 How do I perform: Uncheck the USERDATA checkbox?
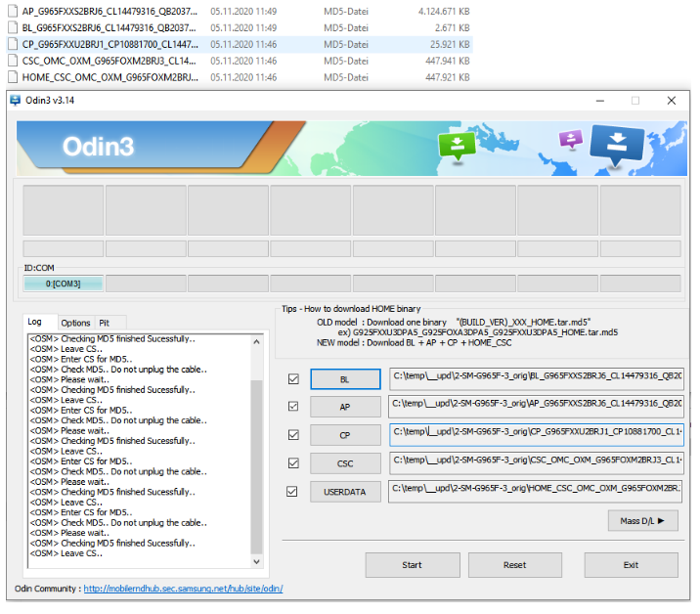coord(292,492)
